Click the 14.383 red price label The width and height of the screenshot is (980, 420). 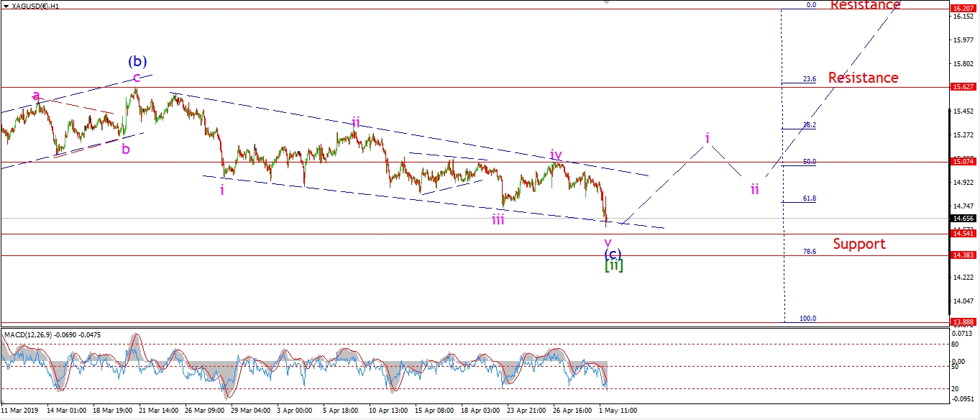point(962,255)
